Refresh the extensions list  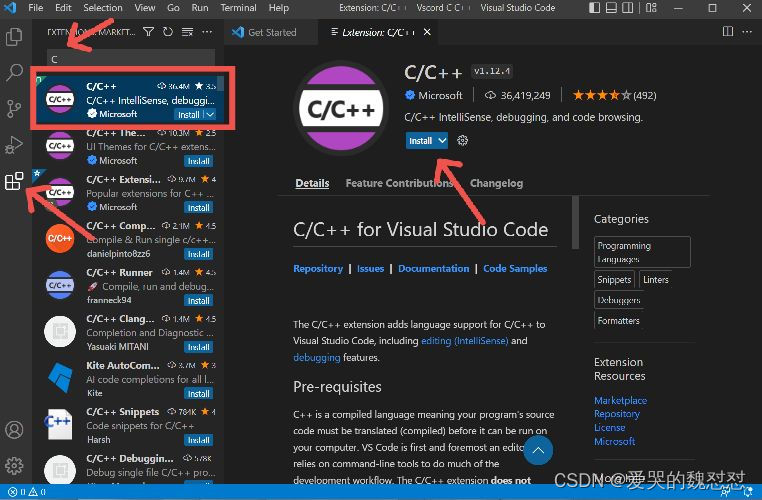click(168, 32)
